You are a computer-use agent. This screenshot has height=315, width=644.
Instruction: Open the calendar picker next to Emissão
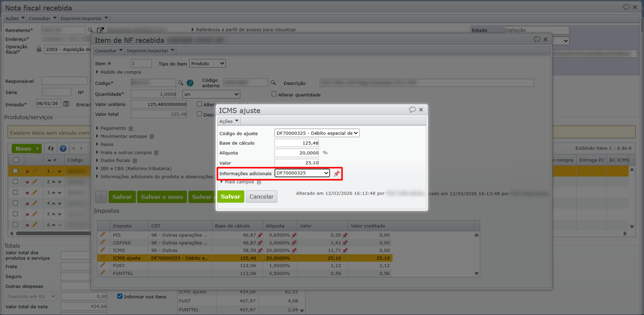pos(66,104)
